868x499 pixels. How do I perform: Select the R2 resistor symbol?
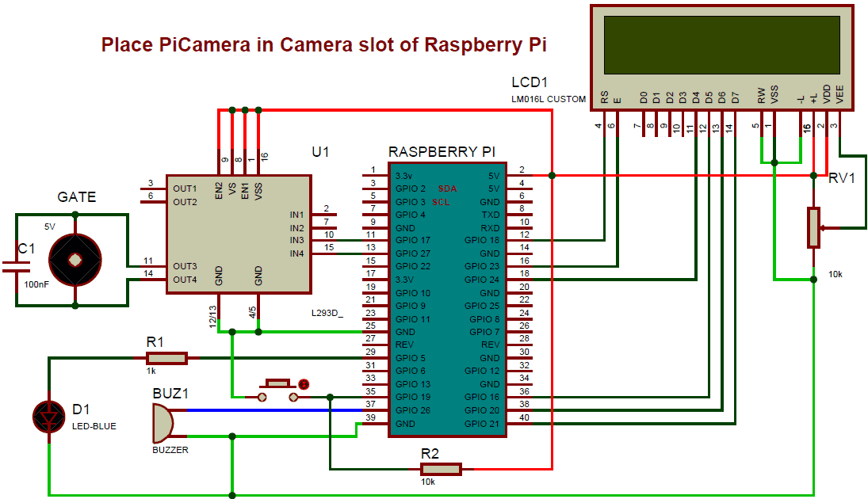coord(441,469)
